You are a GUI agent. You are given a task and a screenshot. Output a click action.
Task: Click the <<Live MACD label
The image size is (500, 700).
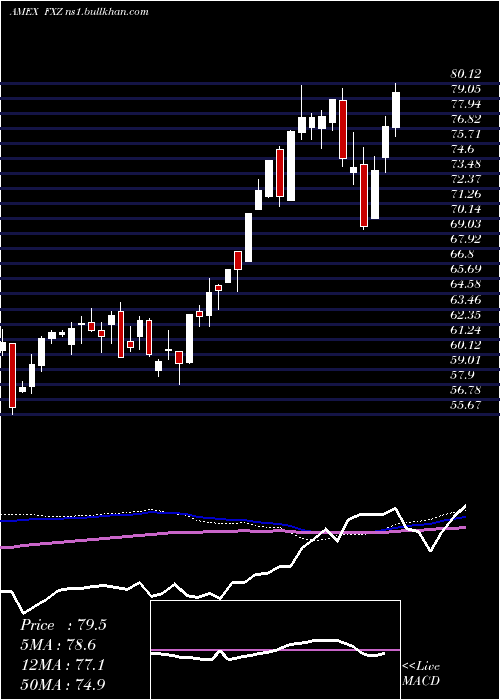coord(421,674)
